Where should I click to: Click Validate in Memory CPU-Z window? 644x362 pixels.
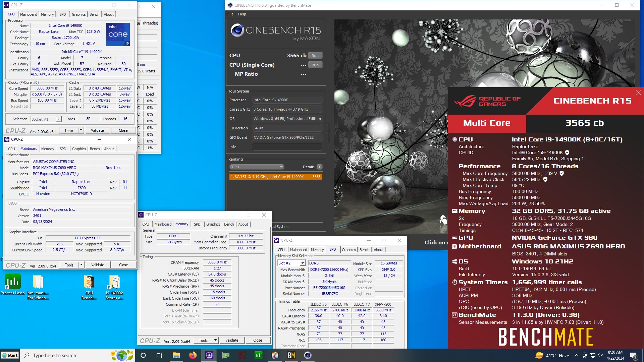(x=232, y=340)
